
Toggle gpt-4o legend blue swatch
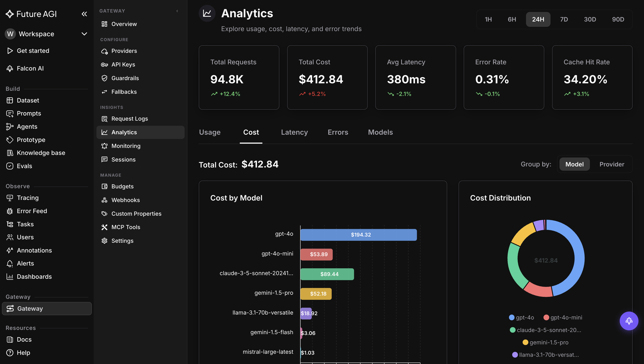(x=512, y=318)
